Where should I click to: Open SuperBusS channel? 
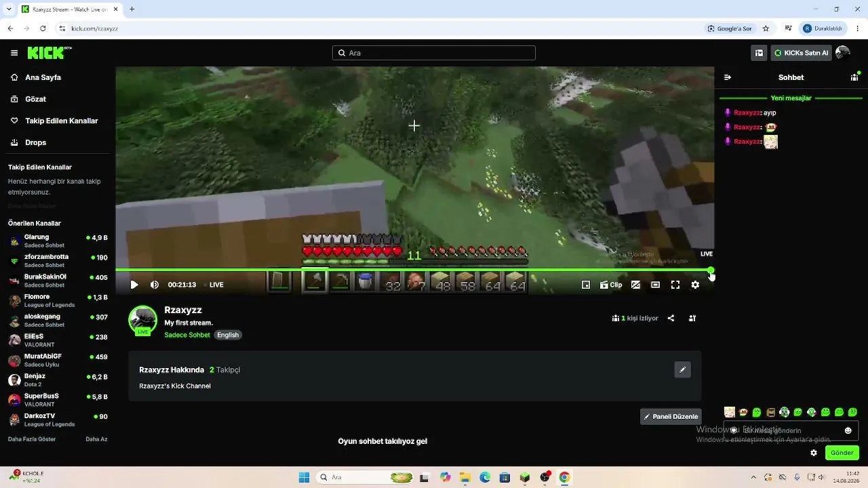pos(58,400)
